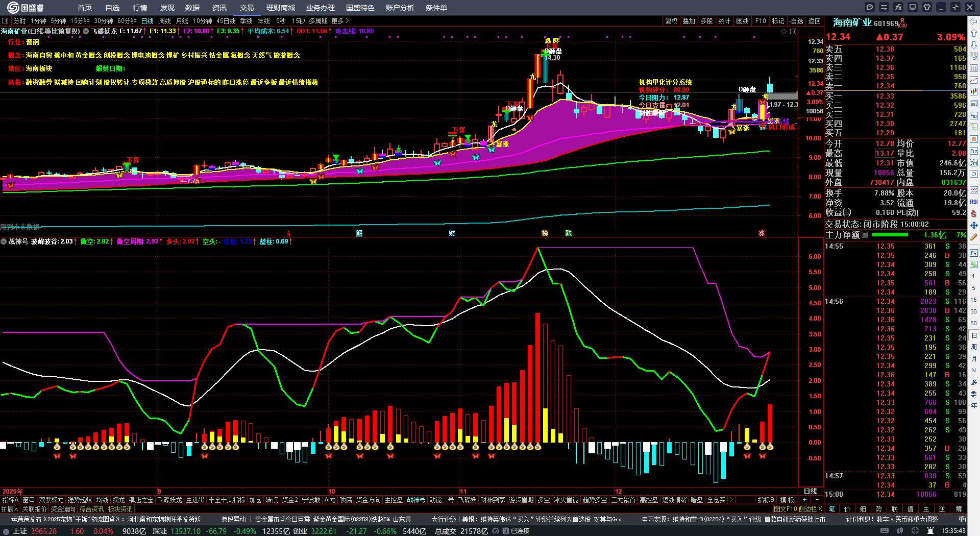Click the 叠加 overlay button
Image resolution: width=980 pixels, height=536 pixels.
pos(689,21)
